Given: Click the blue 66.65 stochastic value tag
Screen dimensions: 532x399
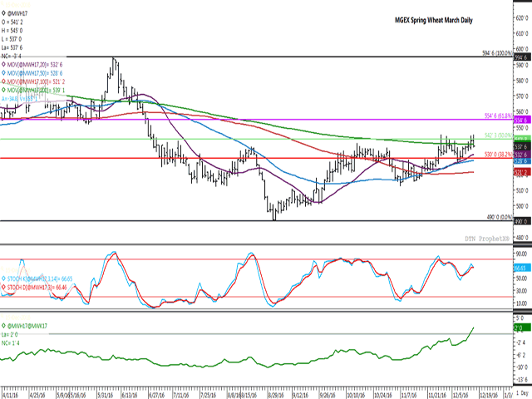Looking at the screenshot, I should [521, 268].
